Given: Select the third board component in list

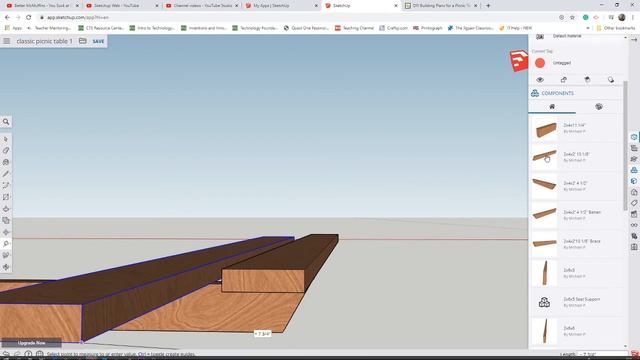Looking at the screenshot, I should click(x=576, y=186).
